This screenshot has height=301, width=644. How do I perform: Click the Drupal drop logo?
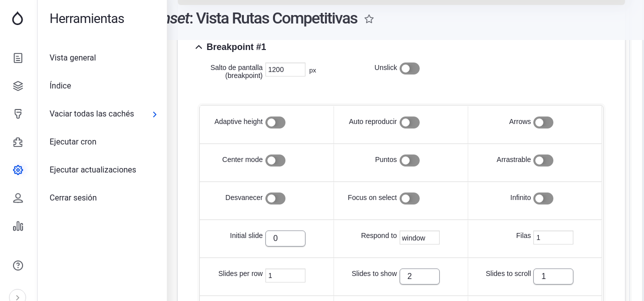[18, 18]
